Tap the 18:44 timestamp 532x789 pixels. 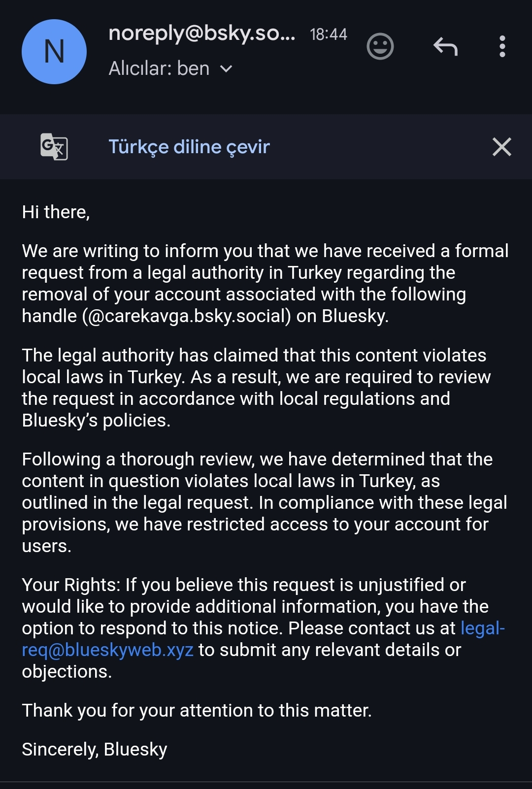329,34
